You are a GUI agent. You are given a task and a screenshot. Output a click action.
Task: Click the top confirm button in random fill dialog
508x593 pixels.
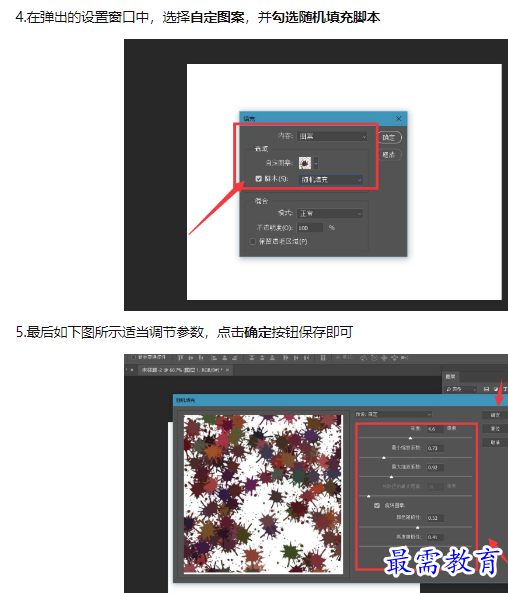click(495, 415)
